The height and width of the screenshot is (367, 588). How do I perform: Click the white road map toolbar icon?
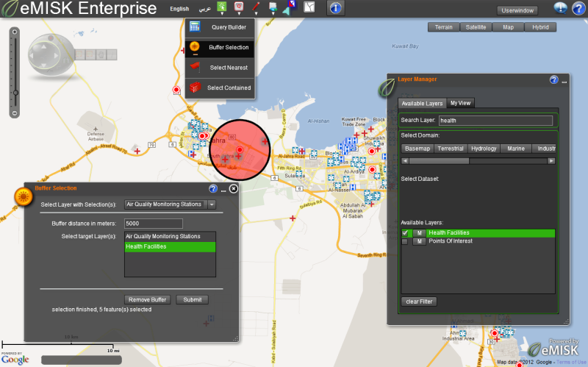[309, 7]
